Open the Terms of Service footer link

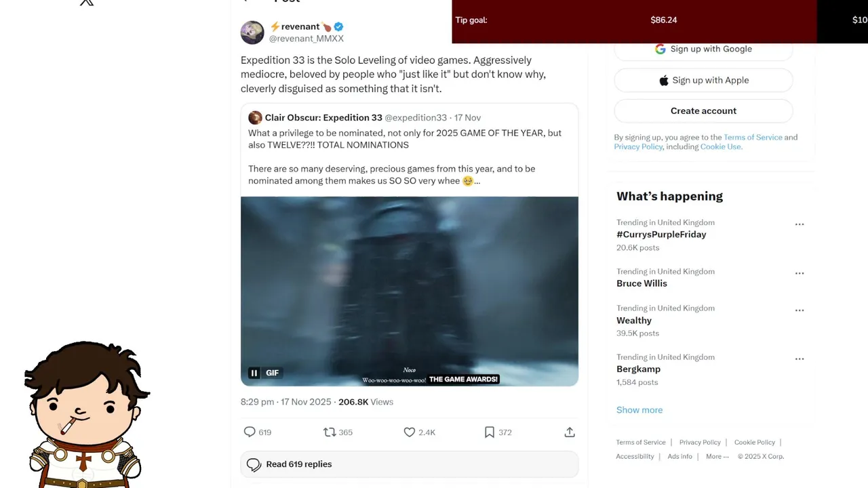click(x=641, y=442)
